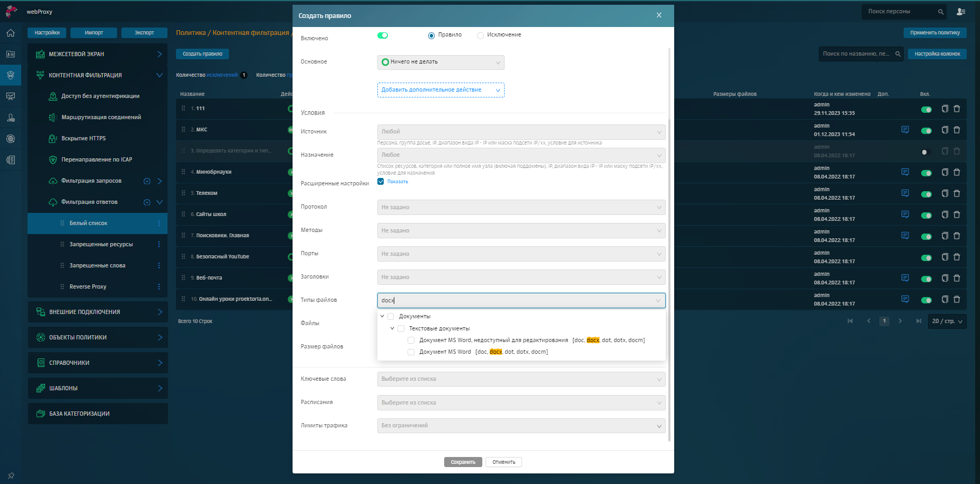Open the persons card icon in the sidebar

pyautogui.click(x=11, y=54)
